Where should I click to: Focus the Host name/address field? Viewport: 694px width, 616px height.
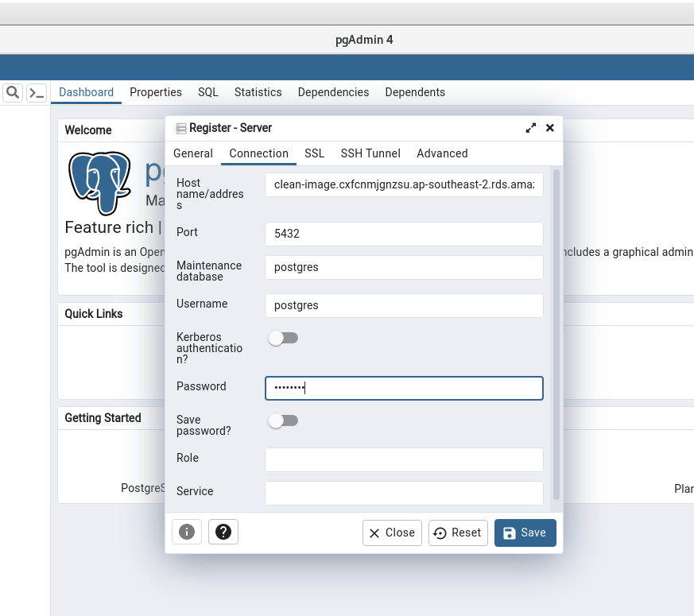pyautogui.click(x=404, y=184)
